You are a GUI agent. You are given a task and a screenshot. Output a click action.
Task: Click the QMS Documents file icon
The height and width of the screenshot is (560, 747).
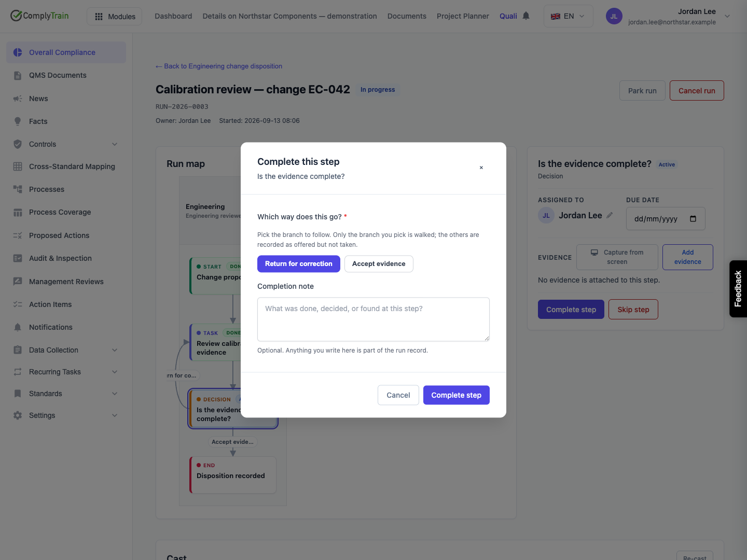click(x=18, y=75)
